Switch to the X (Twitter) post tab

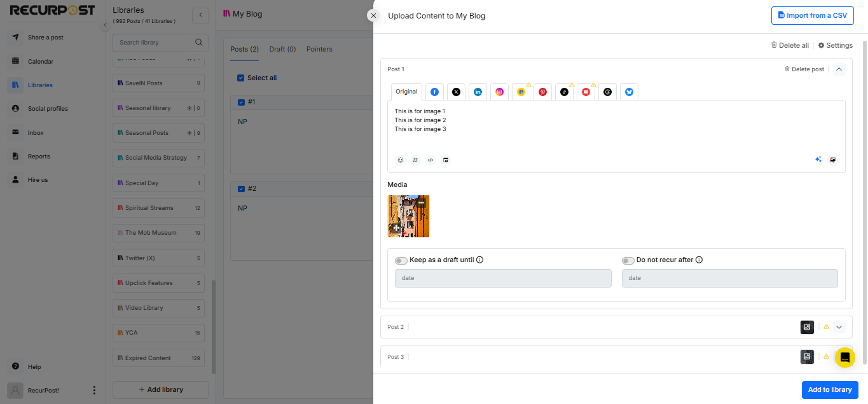456,92
